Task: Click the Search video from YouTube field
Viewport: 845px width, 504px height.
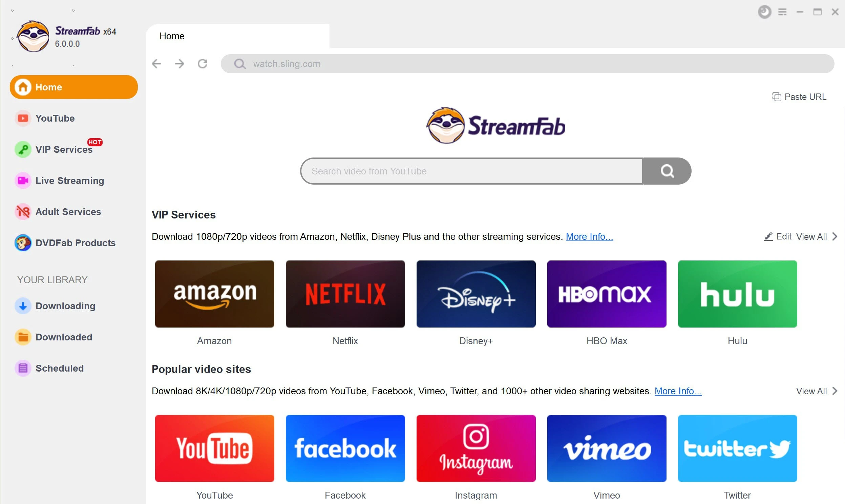Action: [471, 171]
